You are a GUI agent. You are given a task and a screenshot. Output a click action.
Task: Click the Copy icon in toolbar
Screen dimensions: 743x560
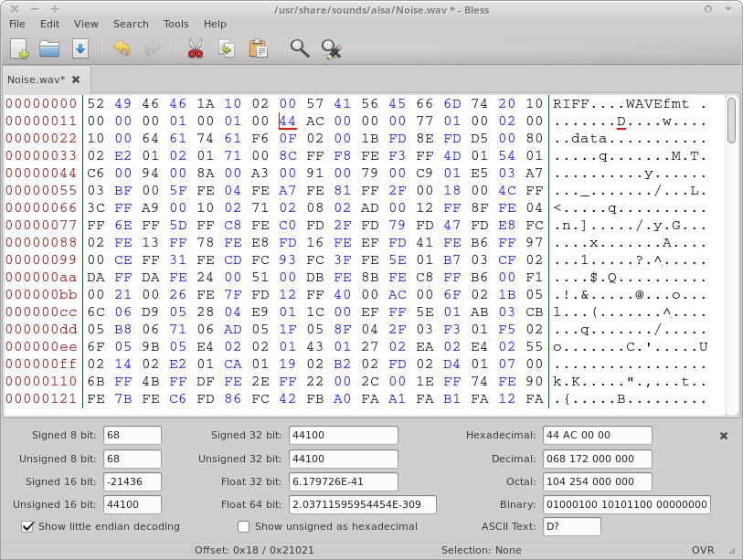tap(226, 48)
